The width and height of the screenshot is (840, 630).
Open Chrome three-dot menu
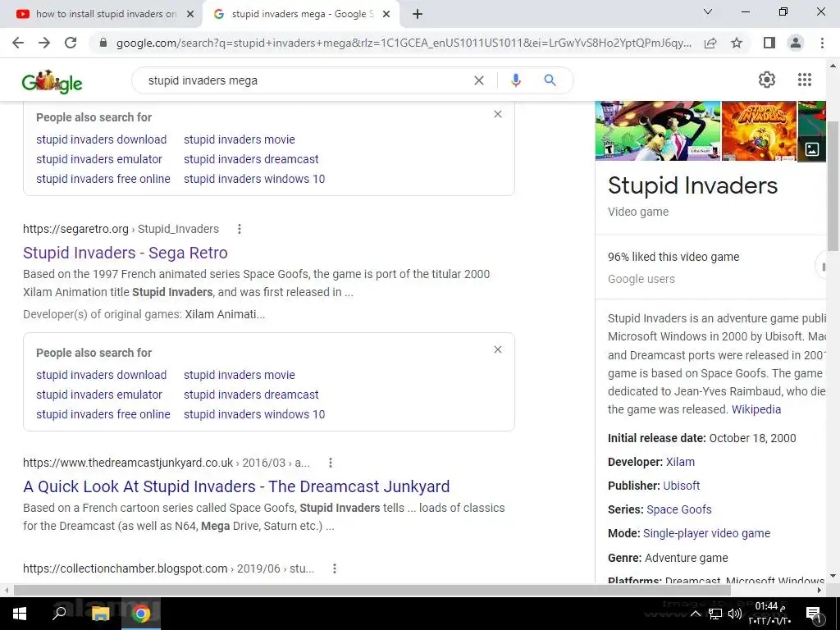tap(822, 43)
